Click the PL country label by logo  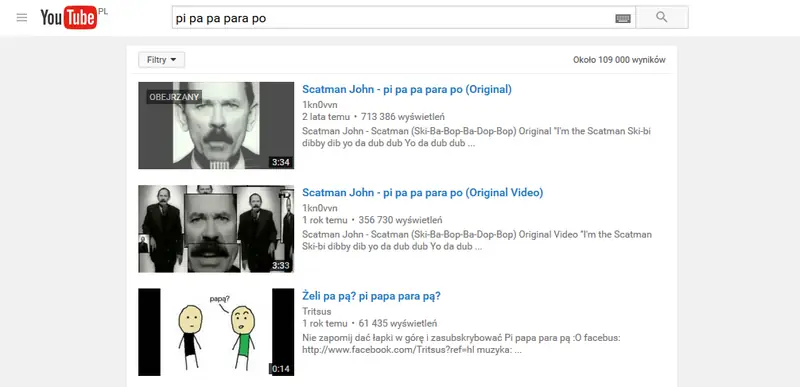point(103,10)
